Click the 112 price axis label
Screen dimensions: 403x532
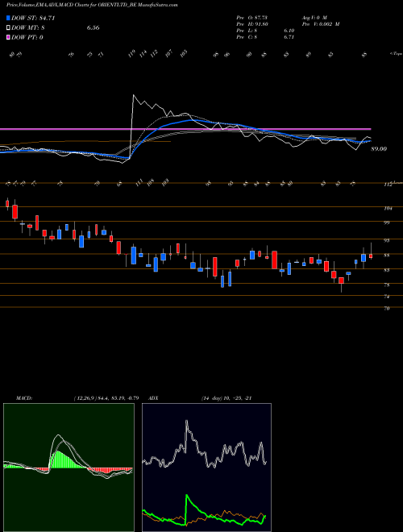(388, 185)
